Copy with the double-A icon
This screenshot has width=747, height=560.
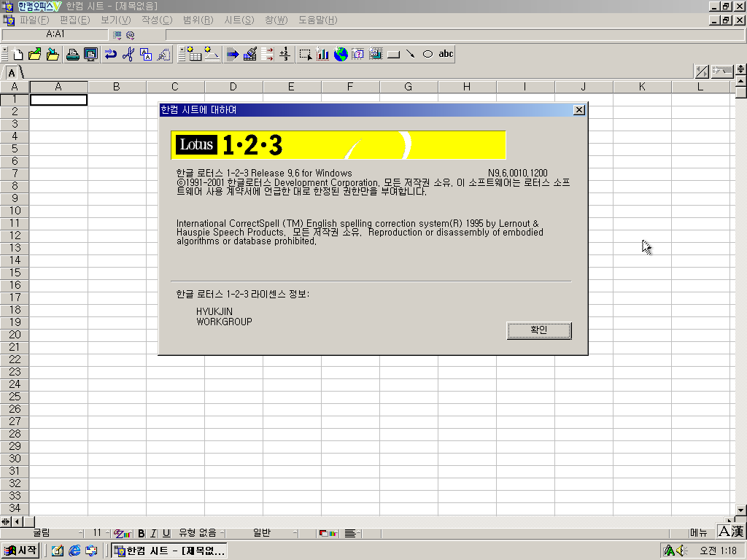click(146, 54)
